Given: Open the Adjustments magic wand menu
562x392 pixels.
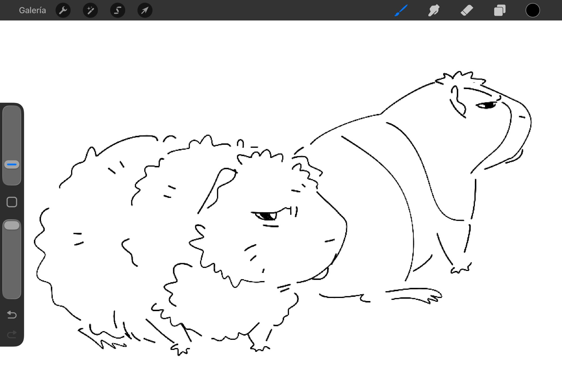Looking at the screenshot, I should coord(90,10).
